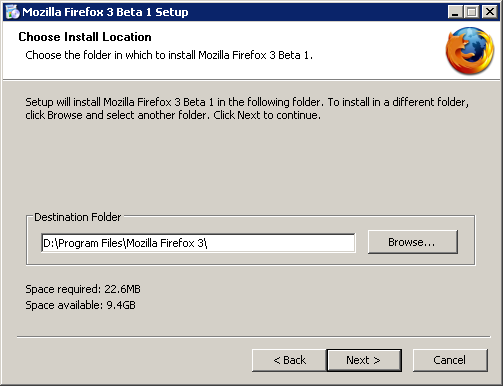The width and height of the screenshot is (503, 386).
Task: Click the 'Mozilla Firefox 3 Beta 1 Setup' title
Action: pyautogui.click(x=105, y=12)
